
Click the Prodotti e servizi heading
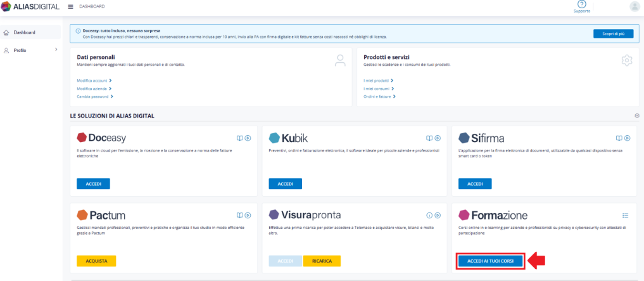(386, 57)
